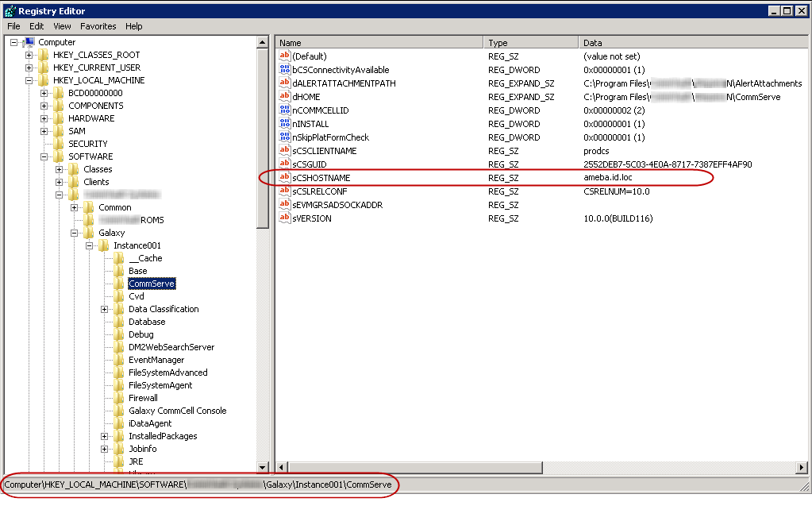Click the sCSHOSTNAME string value icon

click(x=285, y=178)
